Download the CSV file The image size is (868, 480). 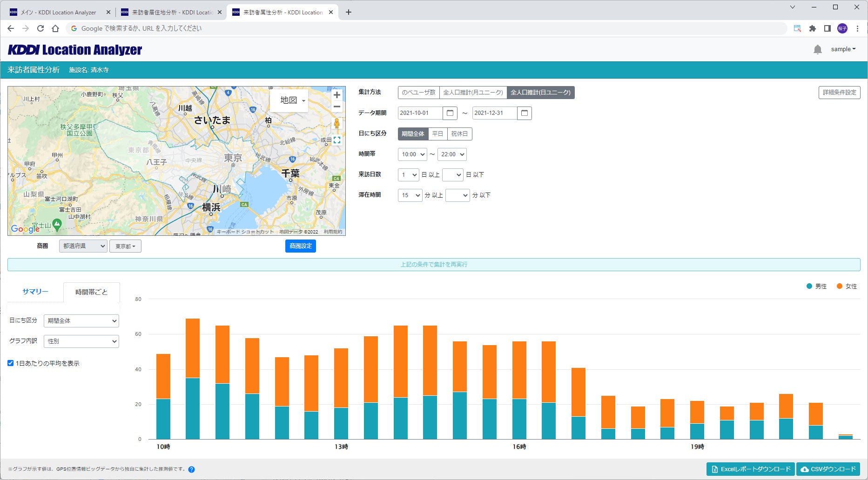[x=828, y=469]
